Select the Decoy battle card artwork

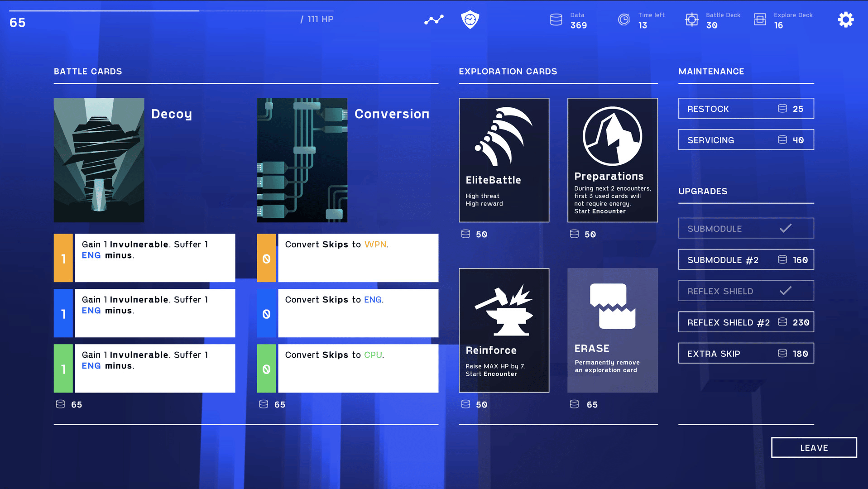click(x=99, y=160)
